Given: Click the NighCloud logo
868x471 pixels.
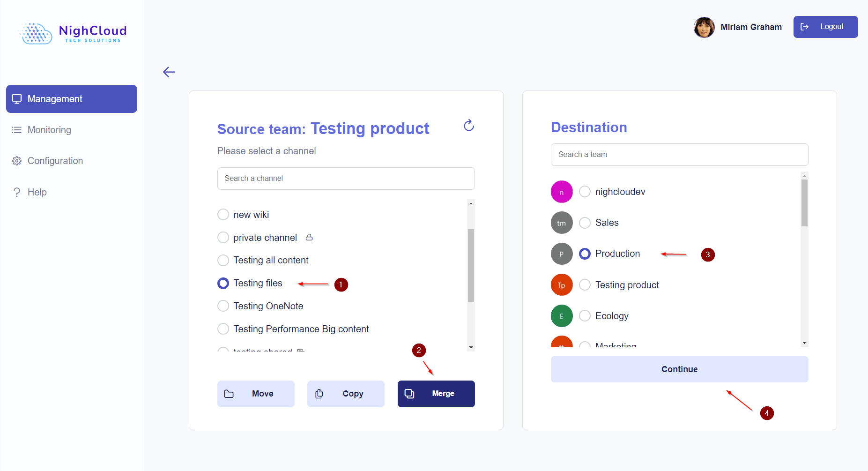Looking at the screenshot, I should (74, 33).
